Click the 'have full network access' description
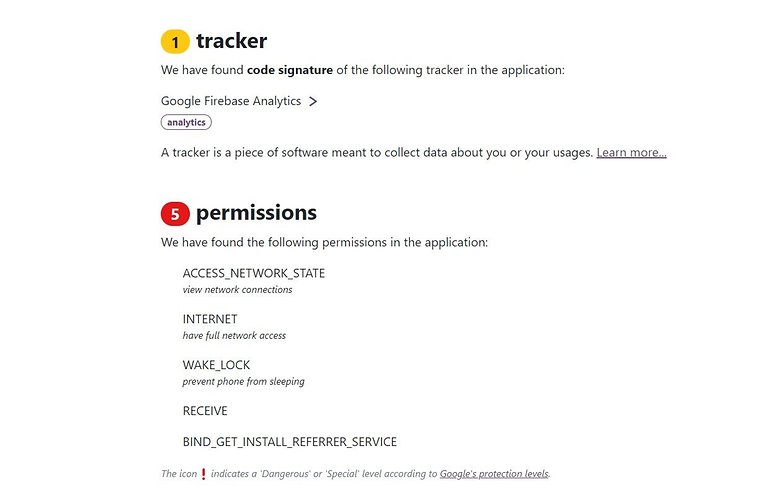Viewport: 782px width, 491px height. pos(234,335)
